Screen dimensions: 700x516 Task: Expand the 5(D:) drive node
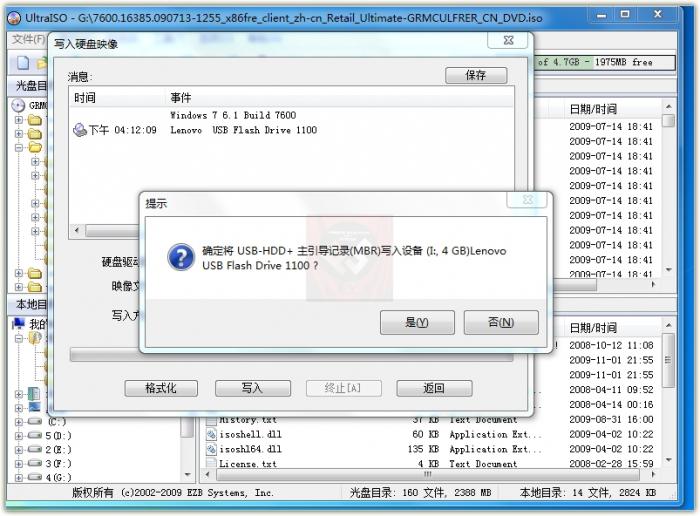[19, 436]
